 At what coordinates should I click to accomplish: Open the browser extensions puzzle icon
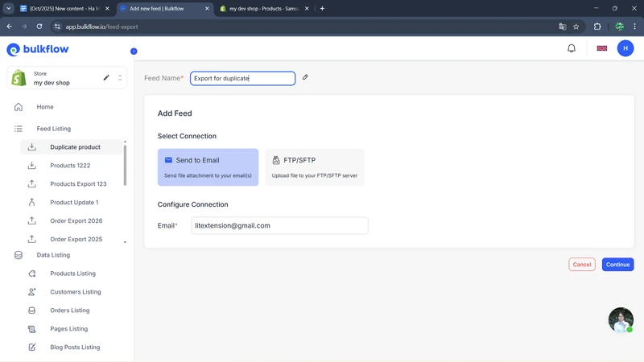click(597, 27)
